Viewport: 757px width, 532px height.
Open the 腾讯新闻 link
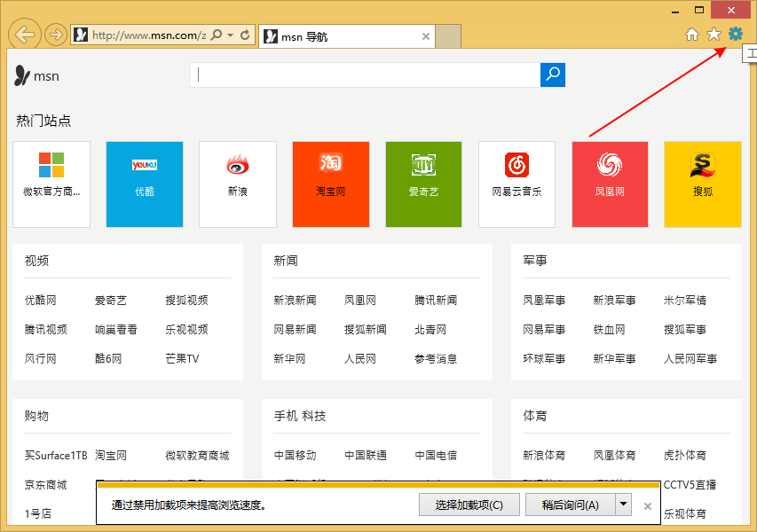click(436, 301)
